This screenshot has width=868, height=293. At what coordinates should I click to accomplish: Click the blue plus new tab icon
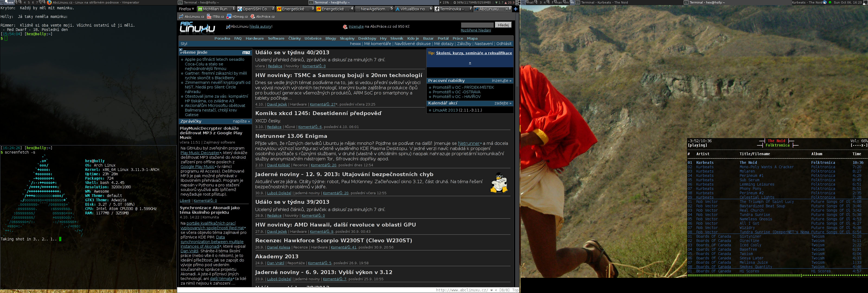click(515, 9)
